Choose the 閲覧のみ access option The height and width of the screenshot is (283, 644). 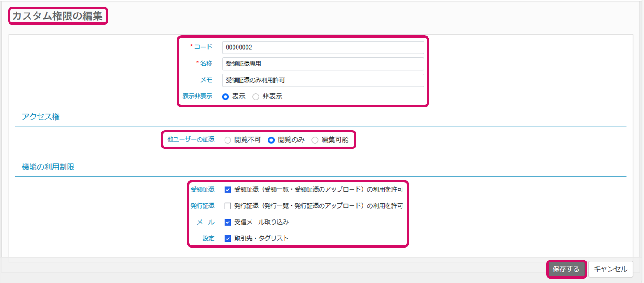click(271, 140)
